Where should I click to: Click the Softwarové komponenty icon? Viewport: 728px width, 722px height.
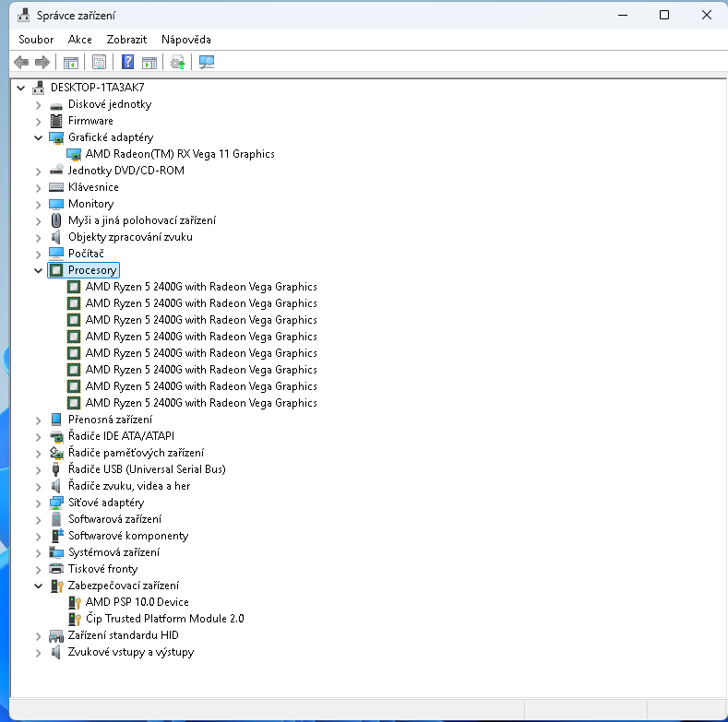pos(56,536)
